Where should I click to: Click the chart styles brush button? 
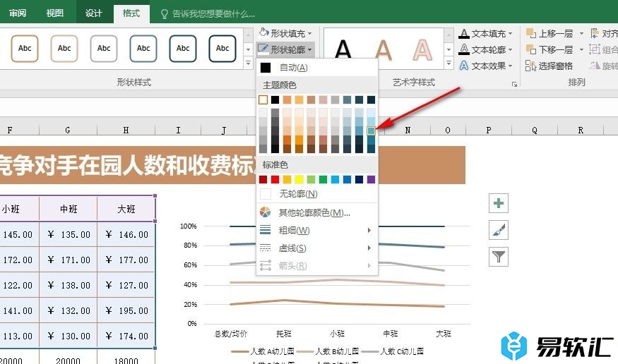pyautogui.click(x=499, y=230)
